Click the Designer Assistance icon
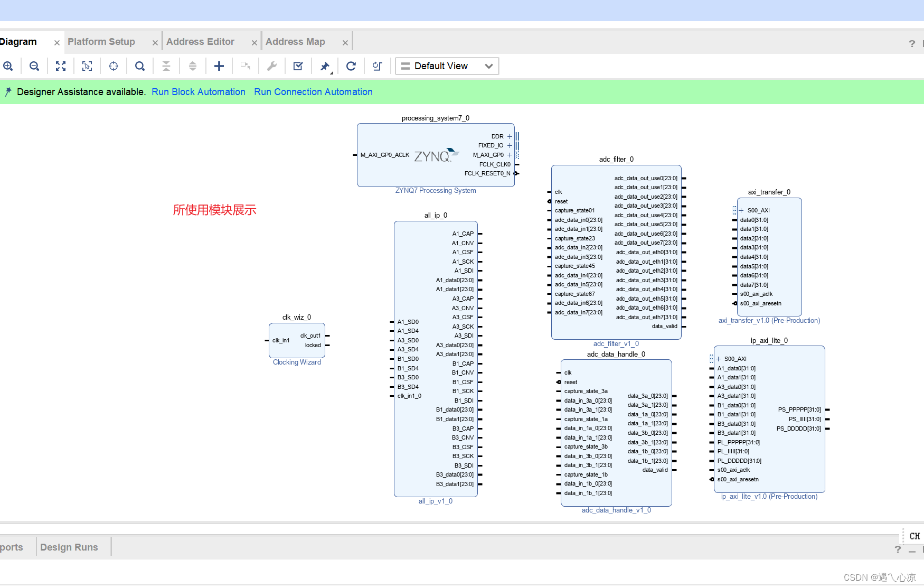The height and width of the screenshot is (587, 924). click(x=8, y=92)
